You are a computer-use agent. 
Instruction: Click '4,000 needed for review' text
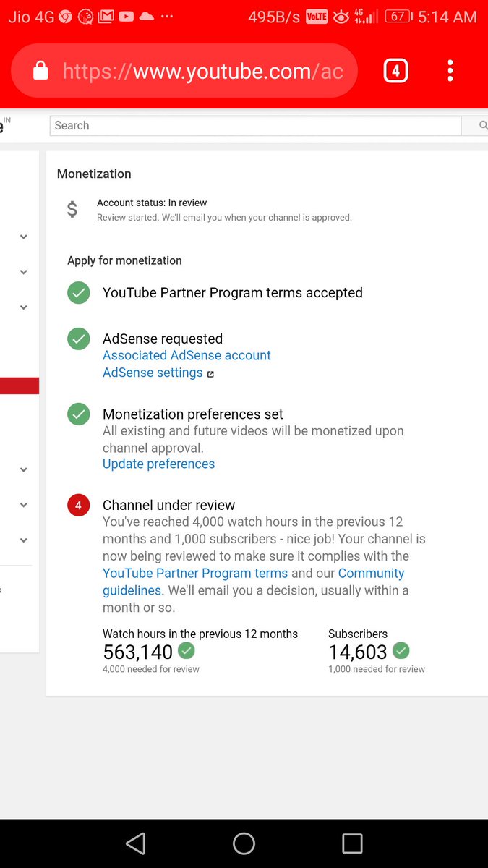tap(151, 669)
